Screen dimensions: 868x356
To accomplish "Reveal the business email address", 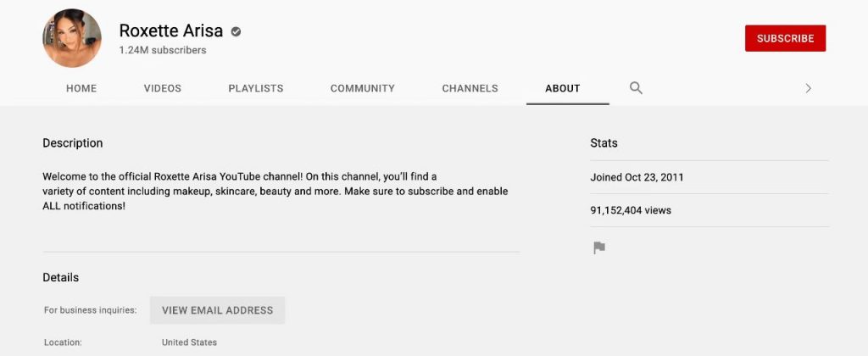I will pyautogui.click(x=218, y=310).
